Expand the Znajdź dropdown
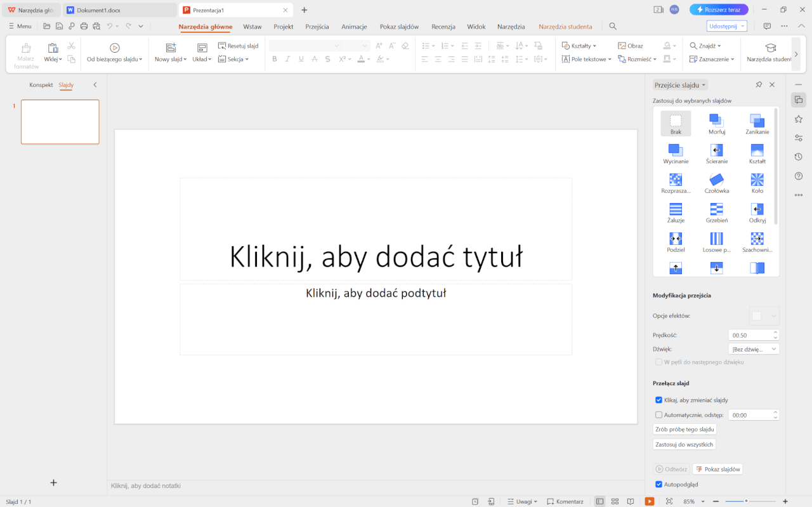Image resolution: width=812 pixels, height=507 pixels. (x=705, y=46)
